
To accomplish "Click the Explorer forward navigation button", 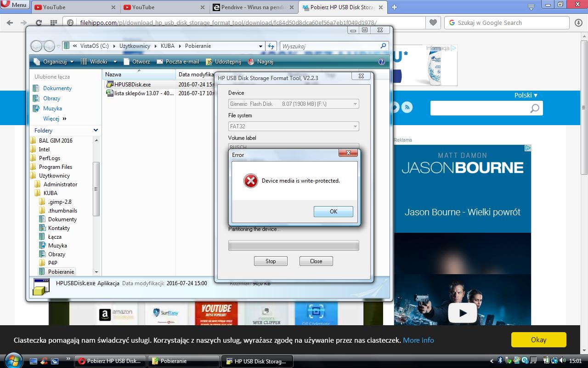I will click(49, 46).
